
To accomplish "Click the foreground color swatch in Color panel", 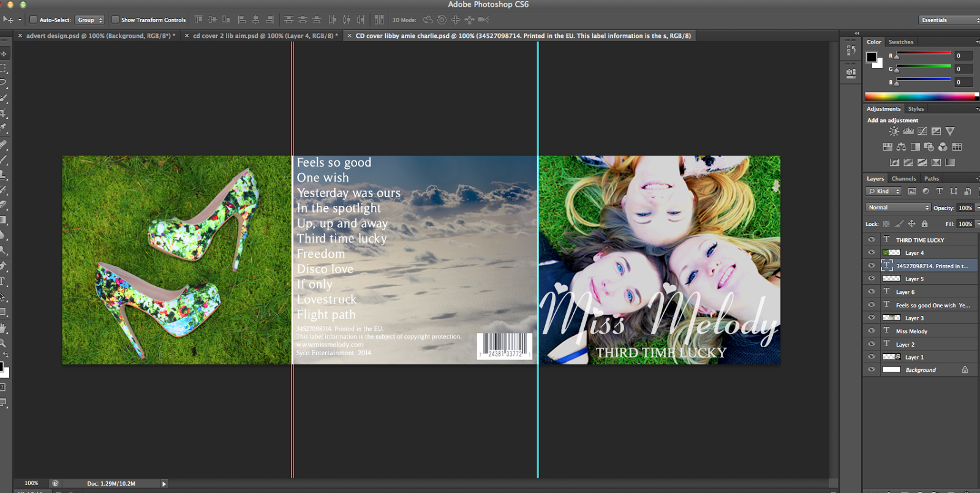I will (x=871, y=57).
